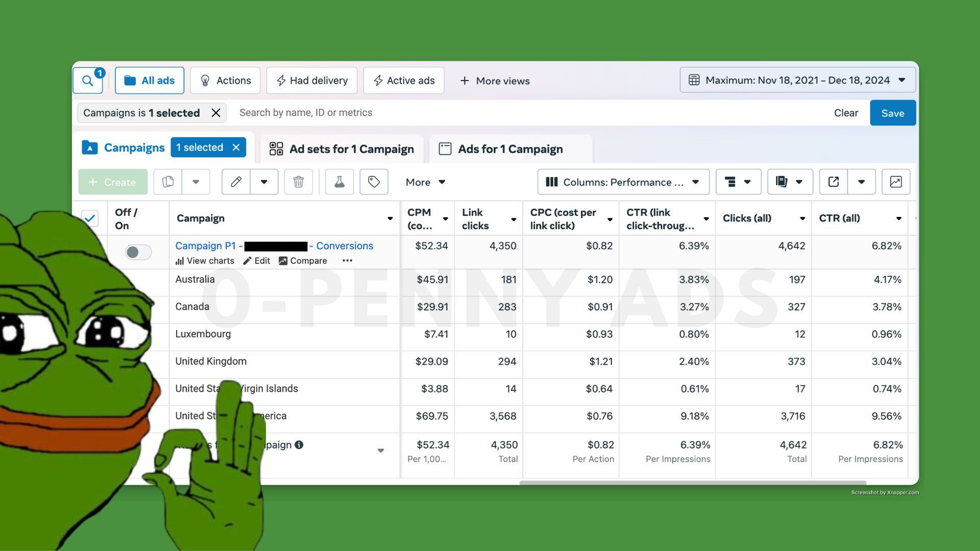Open the A/B test flask icon
The width and height of the screenshot is (980, 551).
click(339, 182)
